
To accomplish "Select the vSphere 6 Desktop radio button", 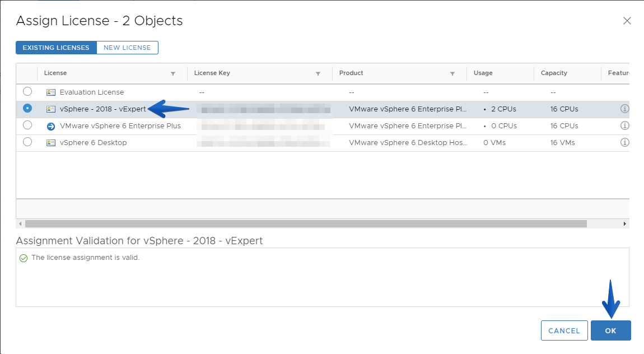I will (x=27, y=142).
